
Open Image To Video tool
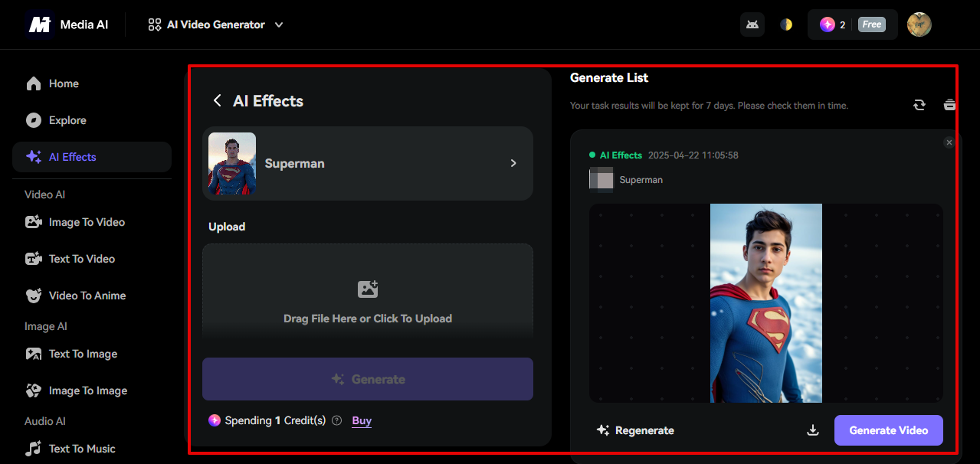coord(92,222)
